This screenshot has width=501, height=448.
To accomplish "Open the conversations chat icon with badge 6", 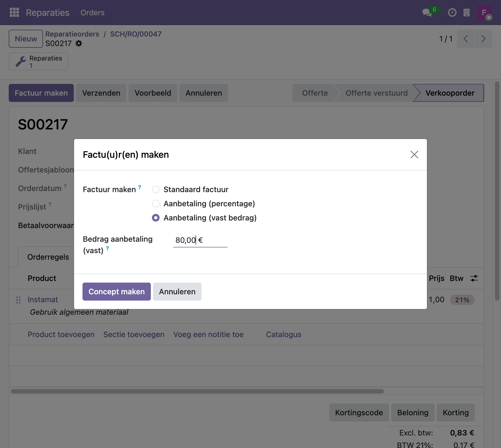I will coord(427,13).
